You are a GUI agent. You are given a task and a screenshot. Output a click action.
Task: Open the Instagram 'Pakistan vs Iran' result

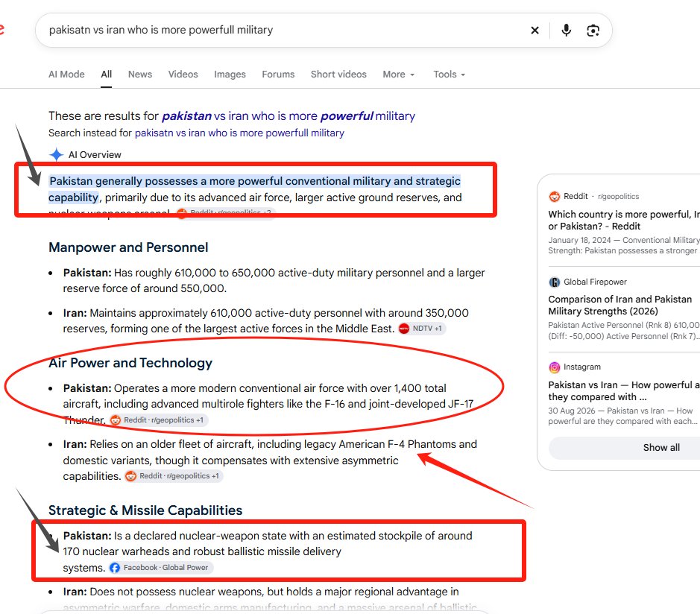point(624,391)
